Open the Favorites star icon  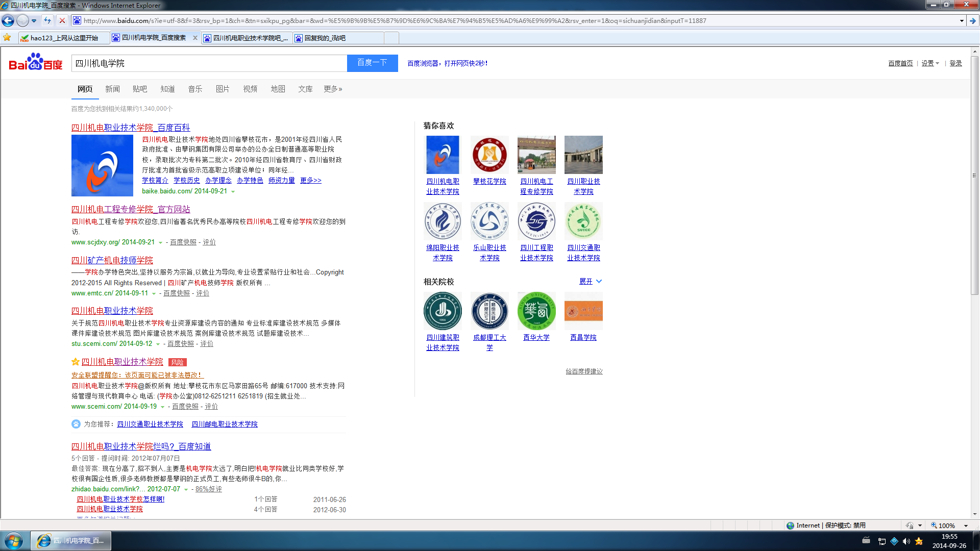[x=7, y=38]
